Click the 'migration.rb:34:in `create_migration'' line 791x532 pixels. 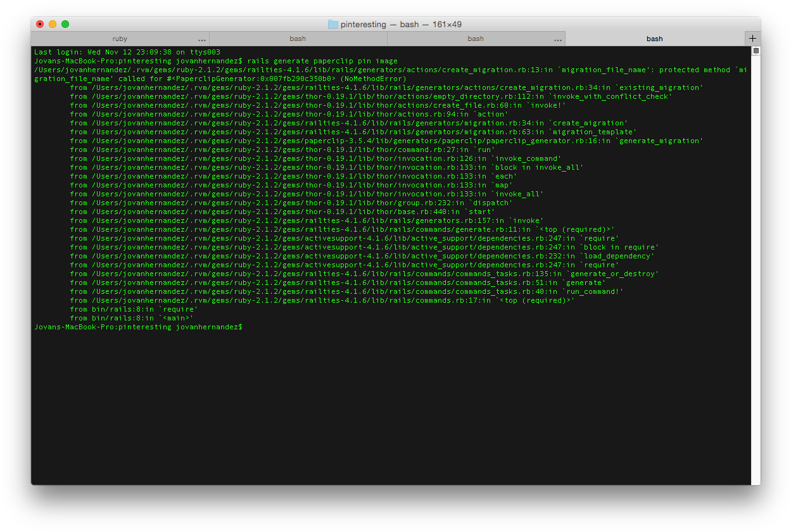click(349, 123)
